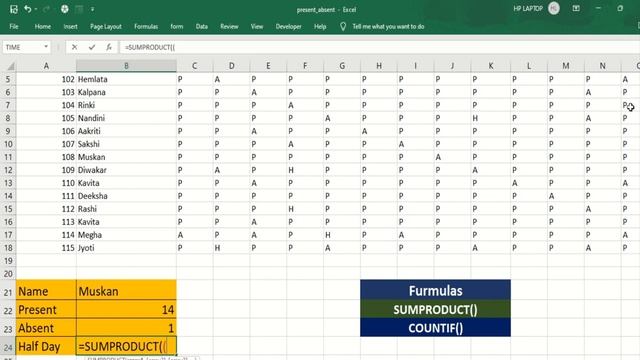
Task: Select column F header
Action: [305, 66]
